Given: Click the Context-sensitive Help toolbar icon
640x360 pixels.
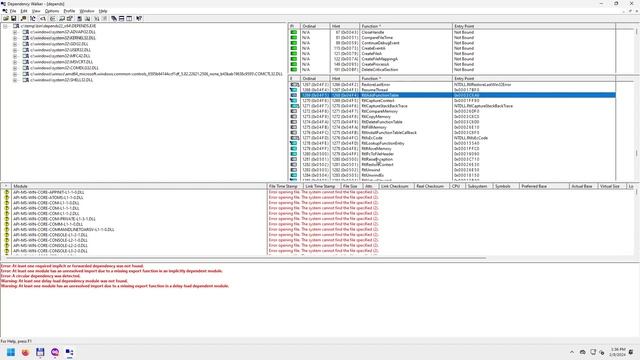Looking at the screenshot, I should point(139,18).
